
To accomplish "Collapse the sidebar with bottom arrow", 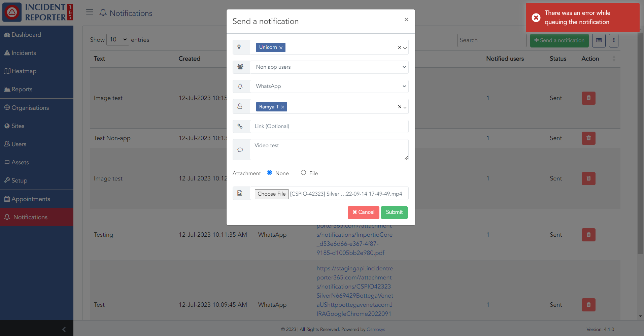I will coord(64,329).
